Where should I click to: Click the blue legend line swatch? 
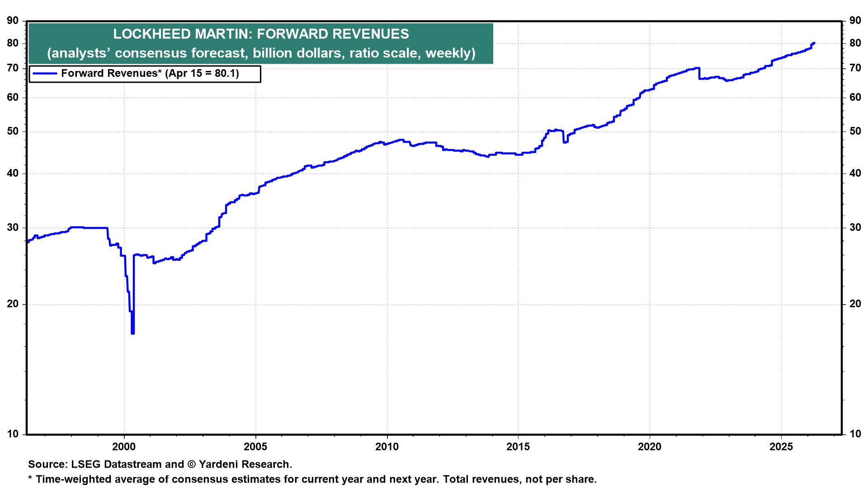45,74
